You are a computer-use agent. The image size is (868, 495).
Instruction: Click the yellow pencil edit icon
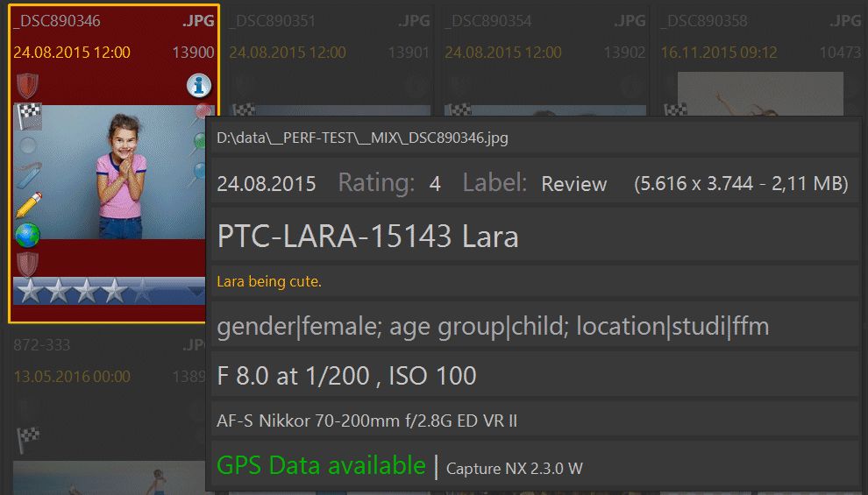[x=29, y=205]
